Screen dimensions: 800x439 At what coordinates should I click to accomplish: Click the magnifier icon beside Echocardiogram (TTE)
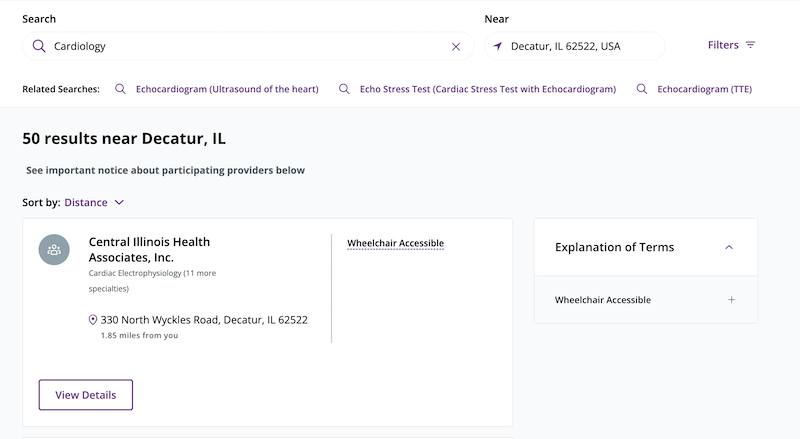[641, 89]
